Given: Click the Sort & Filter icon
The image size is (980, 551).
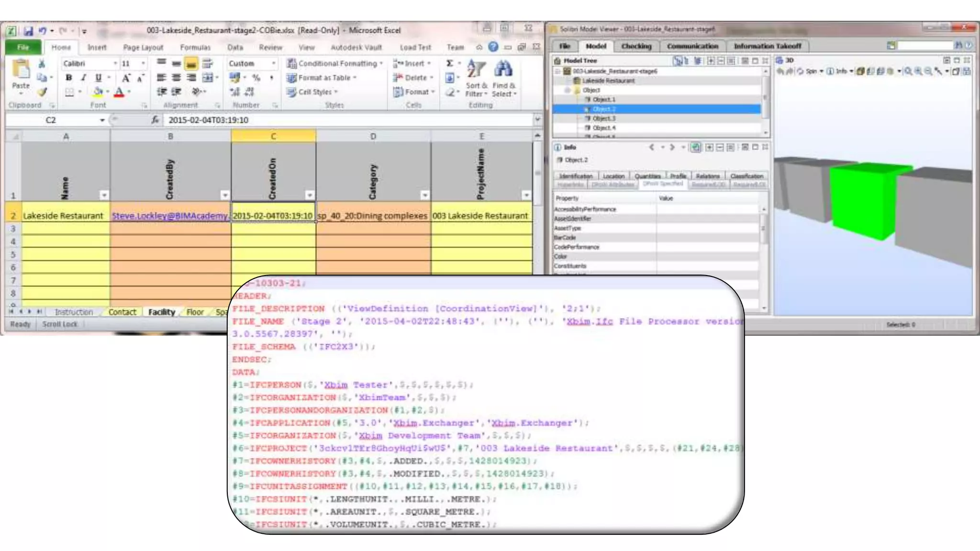Looking at the screenshot, I should click(x=476, y=69).
